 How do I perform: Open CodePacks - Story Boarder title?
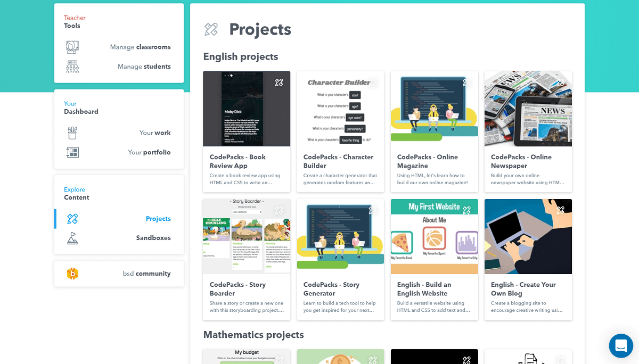237,289
